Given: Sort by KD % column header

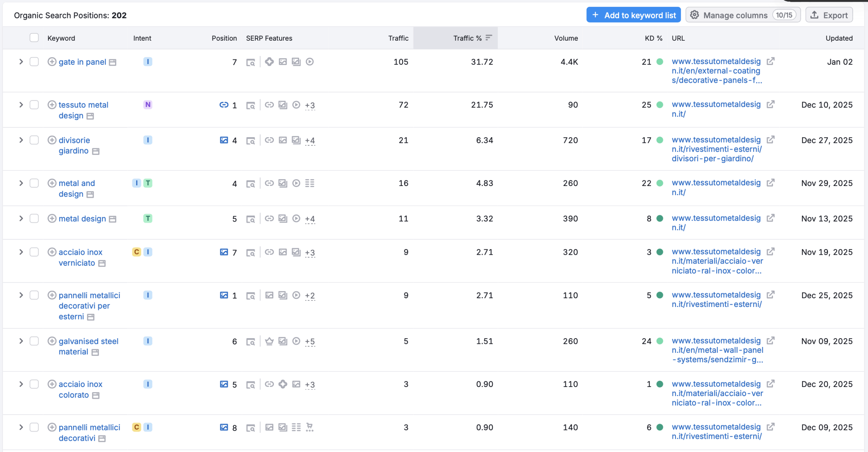Looking at the screenshot, I should (653, 38).
